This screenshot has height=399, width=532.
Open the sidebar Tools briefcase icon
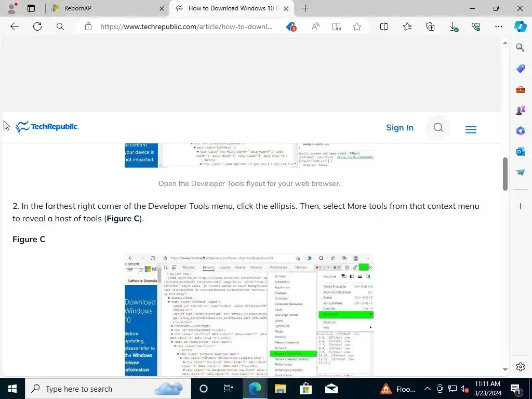point(520,89)
